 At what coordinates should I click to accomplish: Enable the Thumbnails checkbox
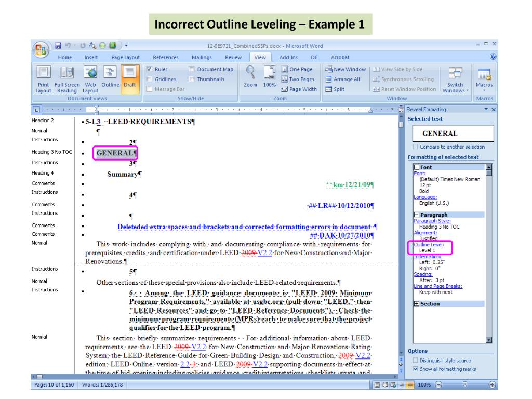(192, 79)
